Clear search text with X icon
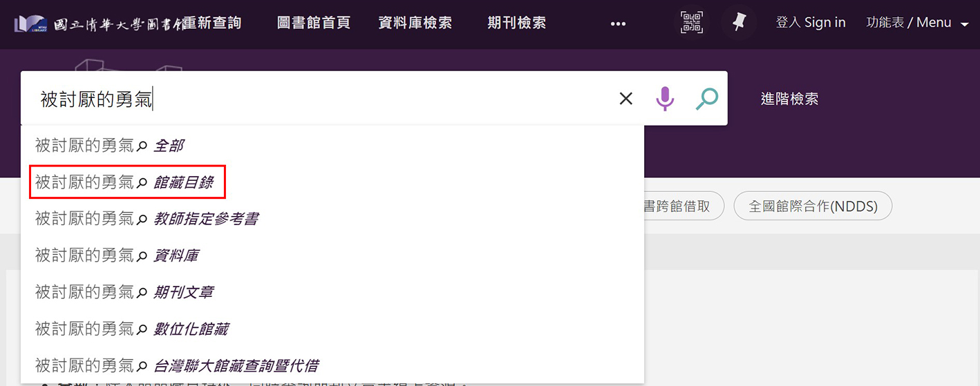980x386 pixels. [625, 99]
